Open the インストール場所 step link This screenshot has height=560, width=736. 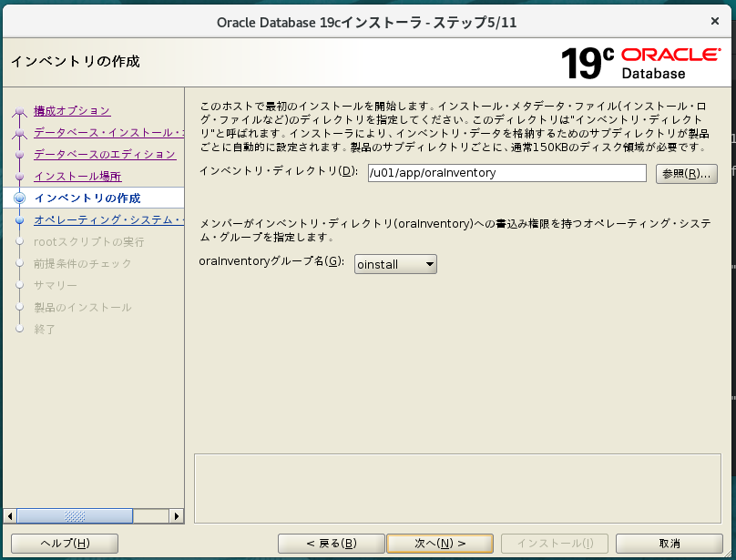(77, 177)
